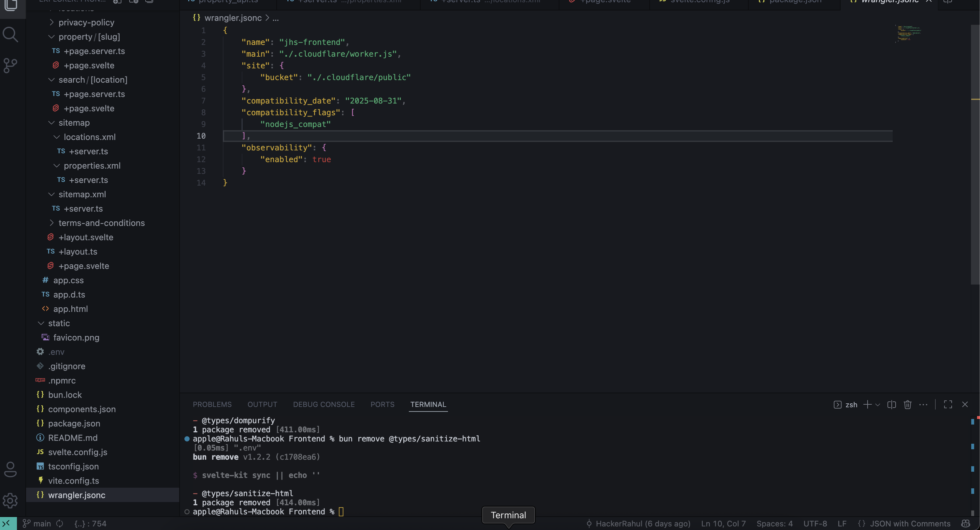Open Manage settings gear icon
Image resolution: width=980 pixels, height=530 pixels.
point(10,500)
